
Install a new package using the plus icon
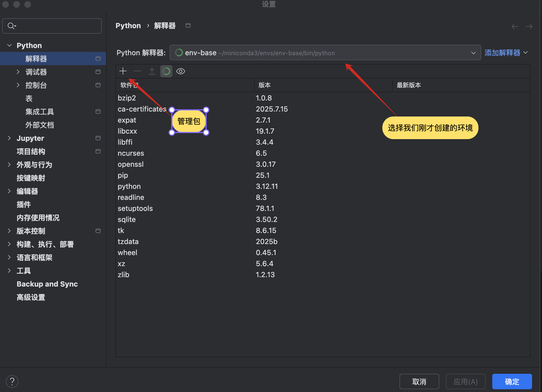pyautogui.click(x=123, y=71)
